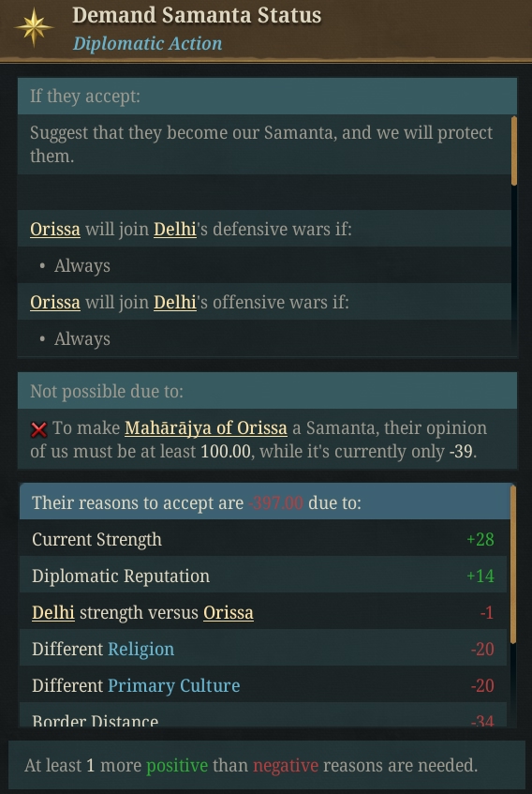Open the Delhi link in offensive wars line
Screen dimensions: 532x794
click(x=175, y=302)
